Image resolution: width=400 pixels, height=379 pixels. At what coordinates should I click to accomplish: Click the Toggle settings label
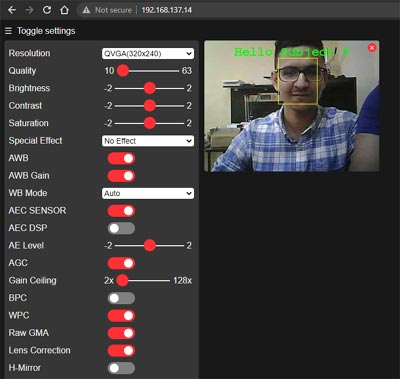[46, 31]
